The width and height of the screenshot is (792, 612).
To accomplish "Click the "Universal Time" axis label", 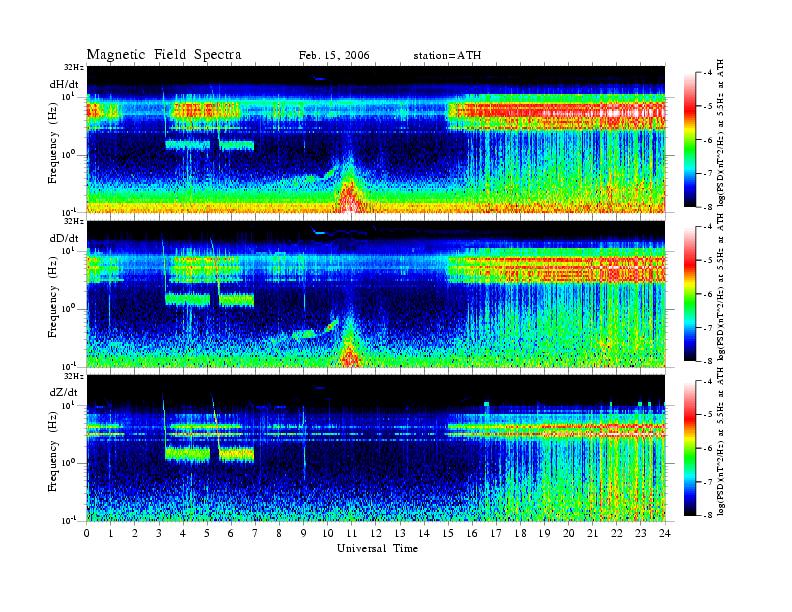I will point(377,548).
